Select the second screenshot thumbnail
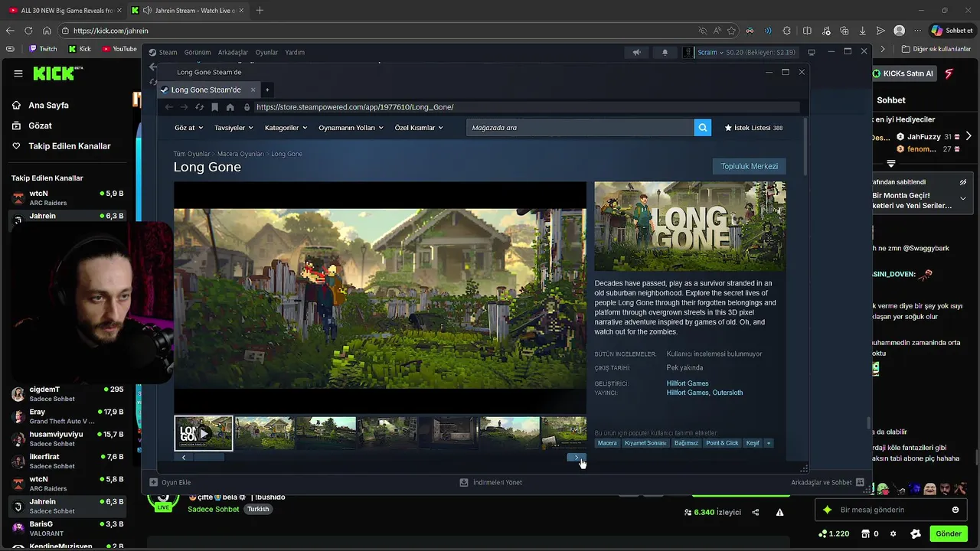This screenshot has width=980, height=551. [x=264, y=433]
